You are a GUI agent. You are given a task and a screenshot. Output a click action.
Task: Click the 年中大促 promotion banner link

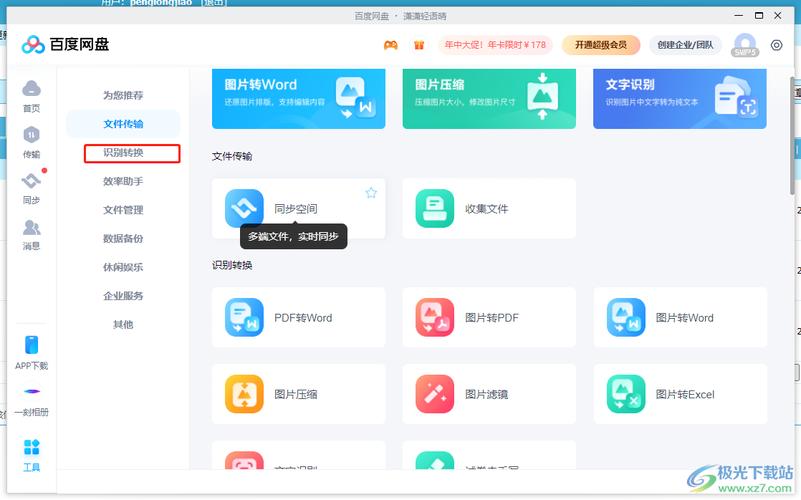(495, 45)
